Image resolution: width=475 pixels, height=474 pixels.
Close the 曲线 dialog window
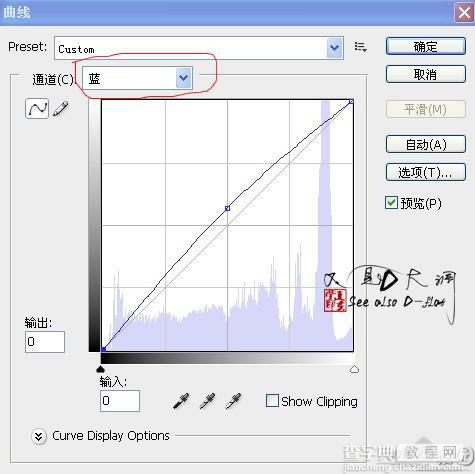pyautogui.click(x=464, y=13)
